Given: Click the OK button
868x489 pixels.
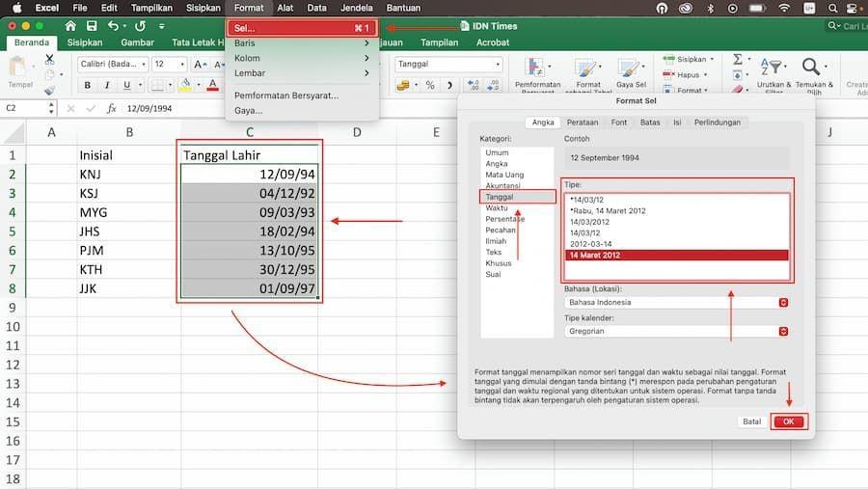Looking at the screenshot, I should click(x=789, y=421).
